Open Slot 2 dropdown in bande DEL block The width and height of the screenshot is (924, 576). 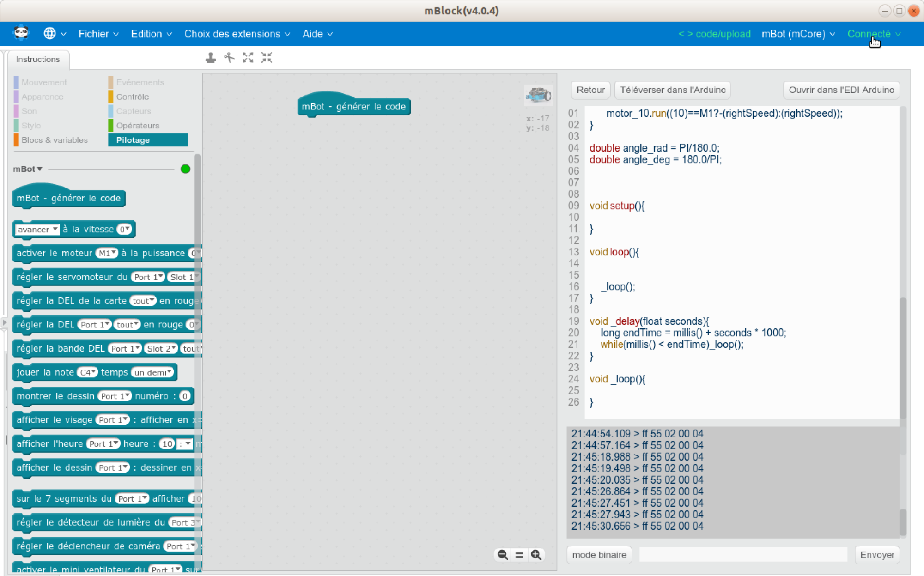click(161, 349)
